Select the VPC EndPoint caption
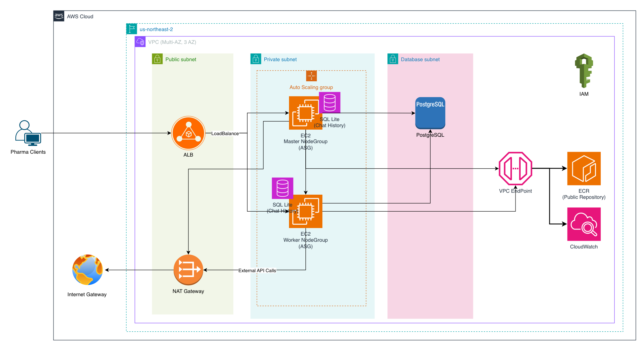This screenshot has width=644, height=349. (x=516, y=191)
